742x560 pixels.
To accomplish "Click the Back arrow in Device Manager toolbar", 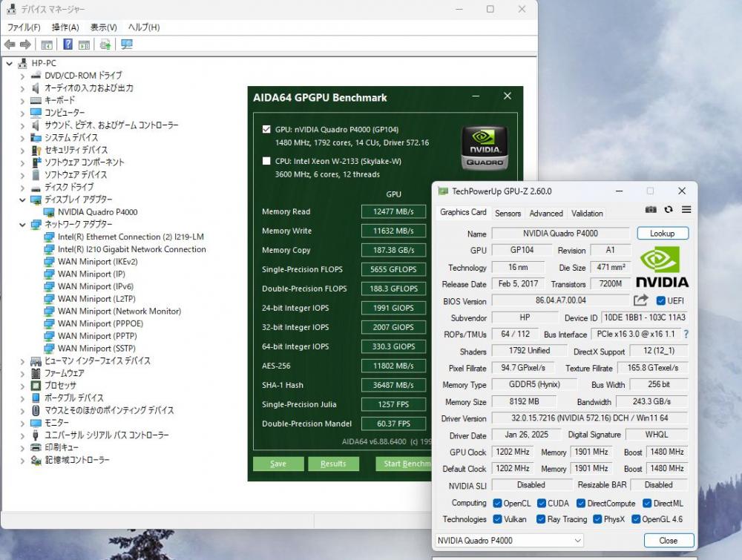I will pos(10,45).
